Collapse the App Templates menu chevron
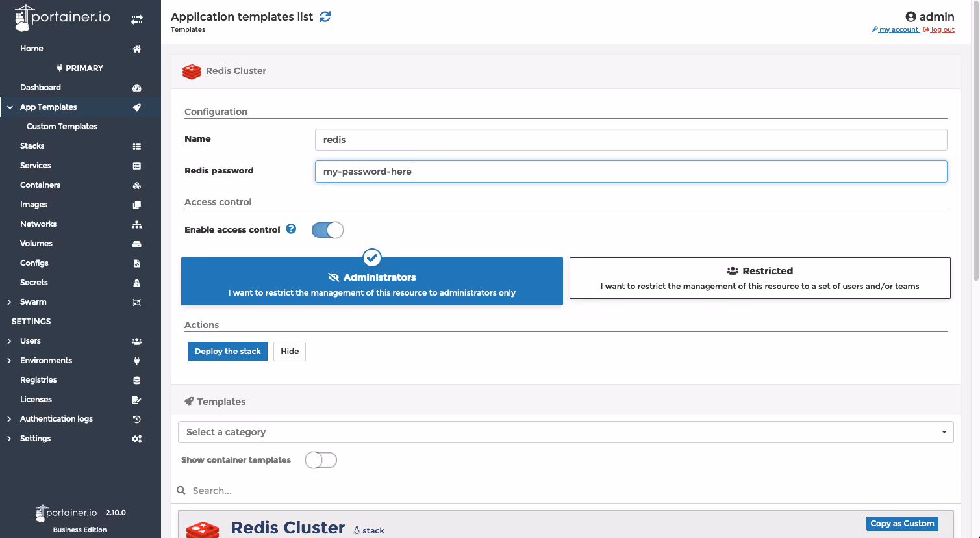The height and width of the screenshot is (538, 980). (x=10, y=107)
